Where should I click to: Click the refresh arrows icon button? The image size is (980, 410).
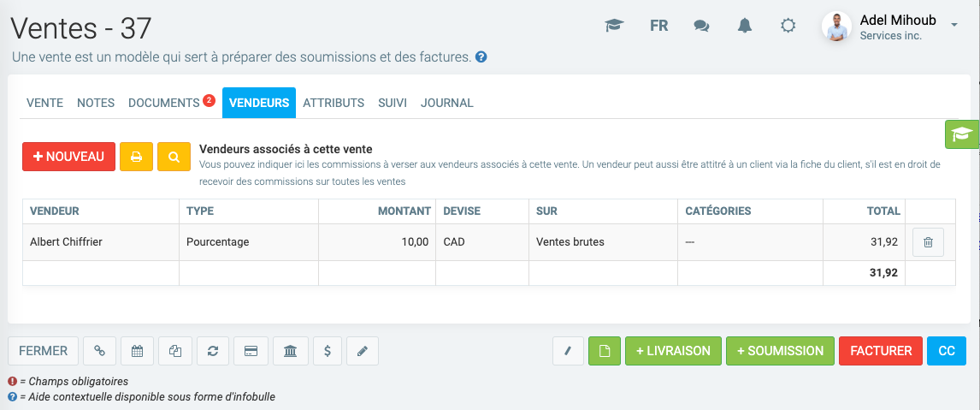point(213,351)
